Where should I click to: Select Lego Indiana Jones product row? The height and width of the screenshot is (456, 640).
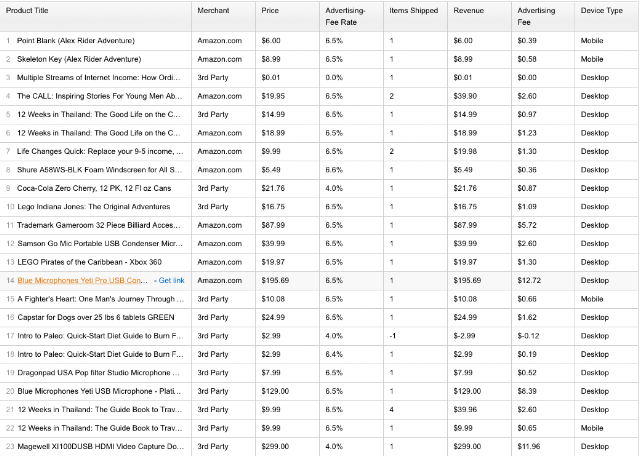click(x=320, y=207)
